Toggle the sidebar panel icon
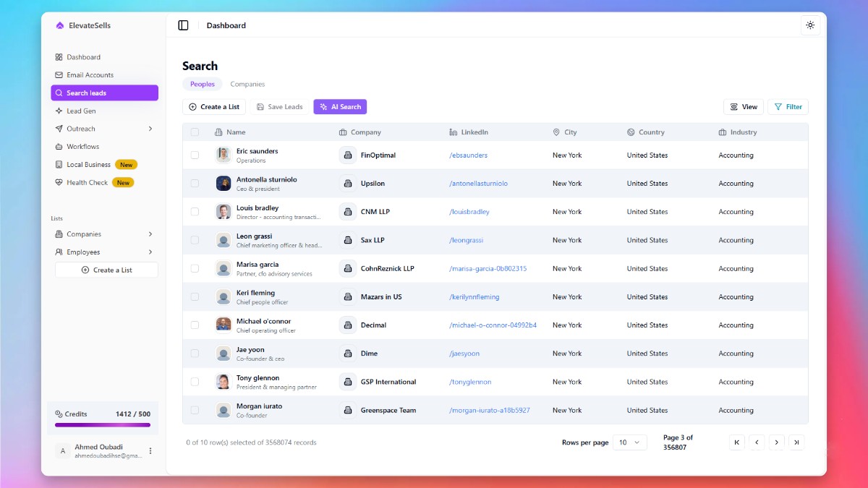Screen dimensions: 868x488 (x=183, y=25)
